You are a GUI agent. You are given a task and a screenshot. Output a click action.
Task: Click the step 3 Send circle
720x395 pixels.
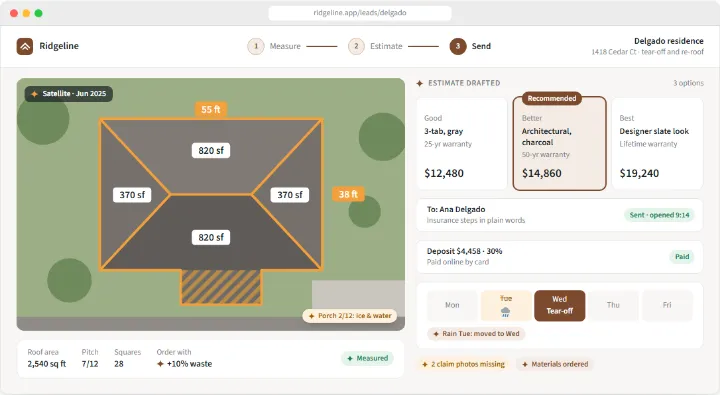(458, 46)
